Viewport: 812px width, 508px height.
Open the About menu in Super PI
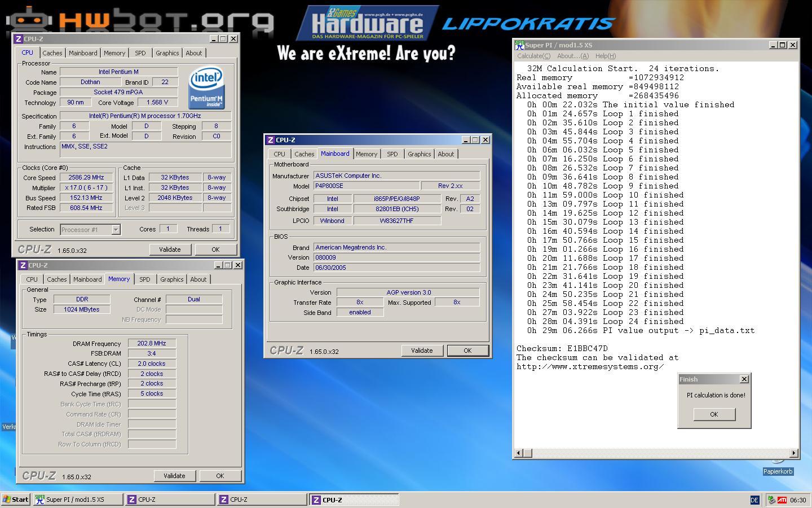point(573,56)
